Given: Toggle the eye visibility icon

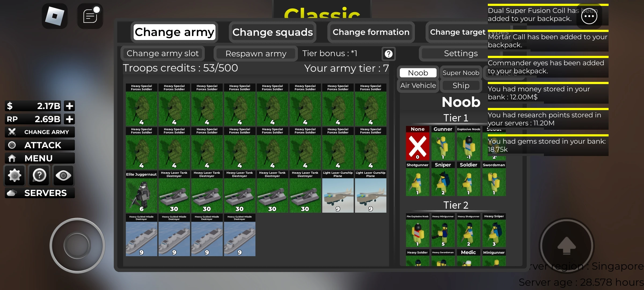Looking at the screenshot, I should click(x=63, y=175).
